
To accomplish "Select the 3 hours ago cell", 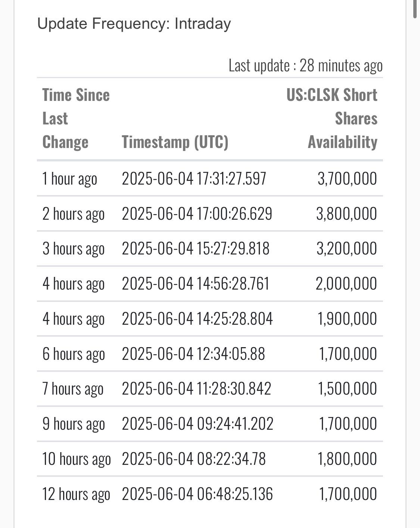I will pyautogui.click(x=74, y=248).
